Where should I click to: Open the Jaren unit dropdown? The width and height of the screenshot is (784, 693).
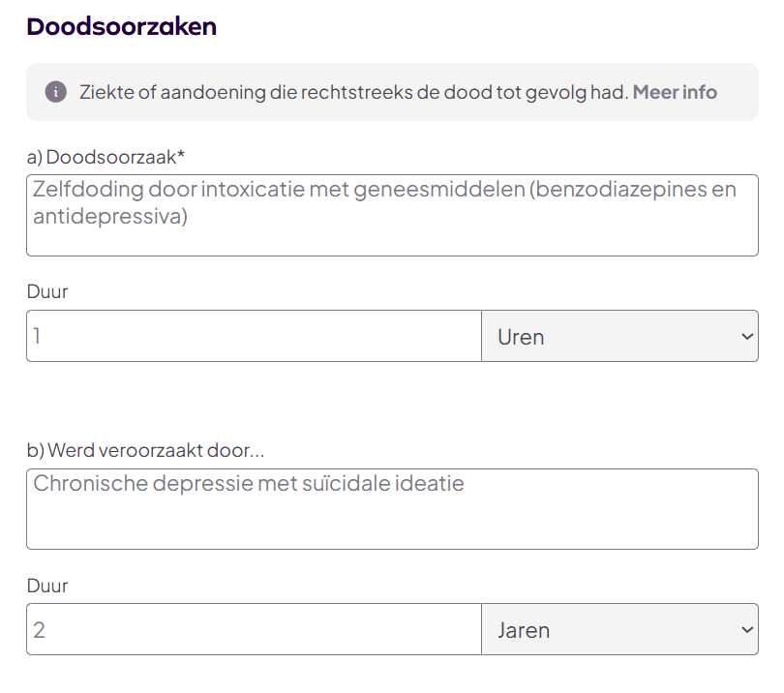click(619, 629)
